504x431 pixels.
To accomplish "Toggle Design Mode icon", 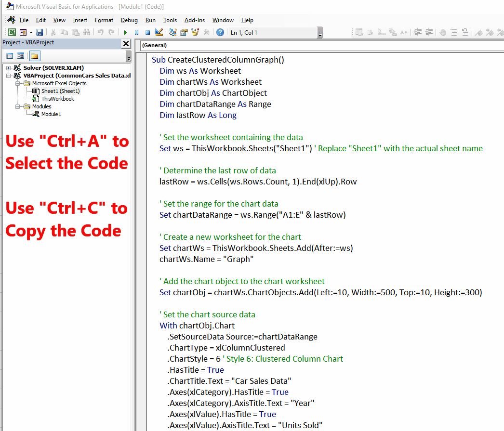I will point(159,32).
